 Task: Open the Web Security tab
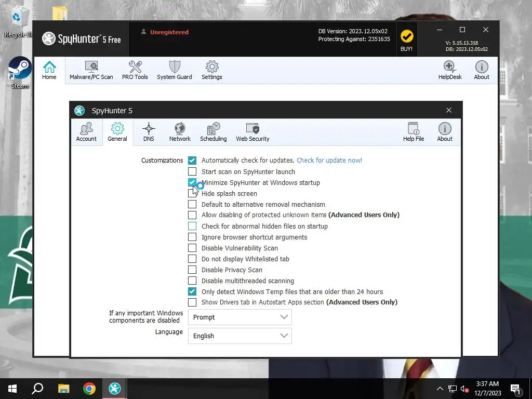[x=253, y=132]
